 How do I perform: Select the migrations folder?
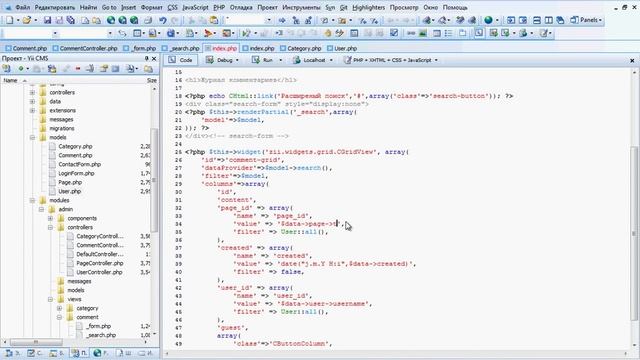[62, 129]
